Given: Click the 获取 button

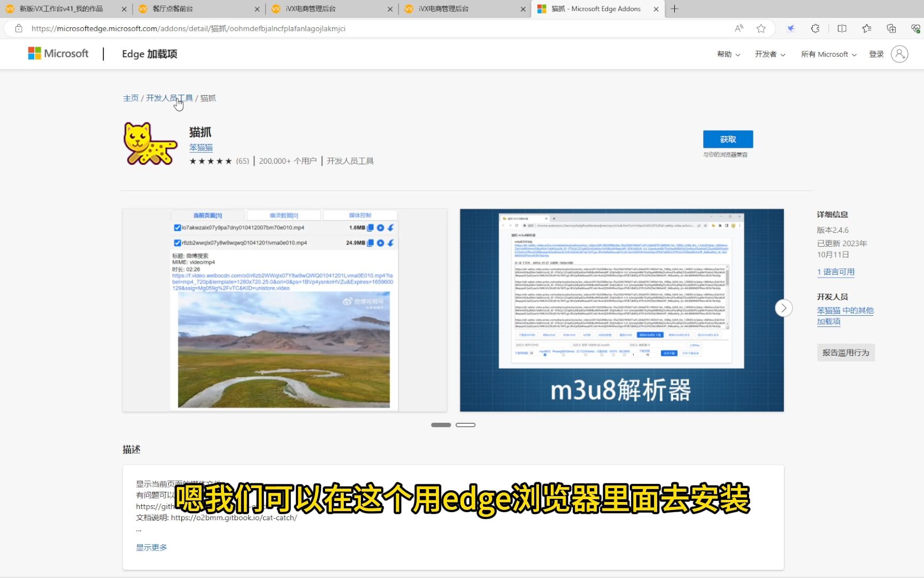Looking at the screenshot, I should (728, 139).
